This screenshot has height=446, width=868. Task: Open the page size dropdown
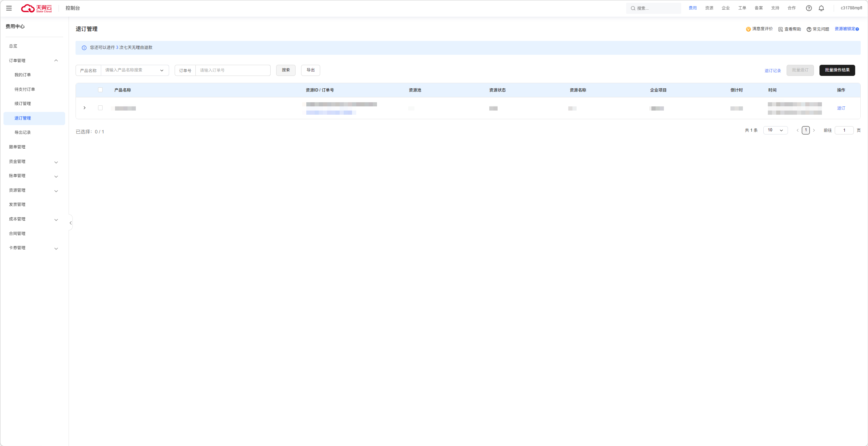775,130
